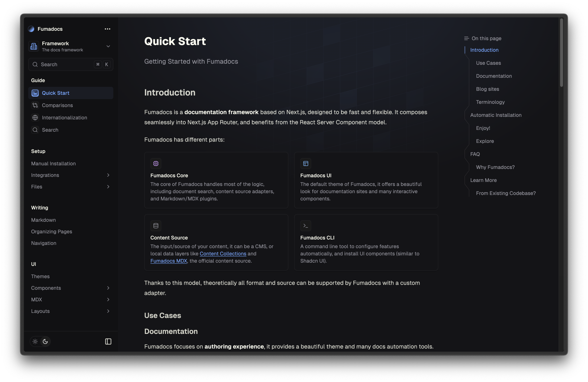Click the Fumadocs UI layout icon
This screenshot has width=588, height=382.
(306, 164)
